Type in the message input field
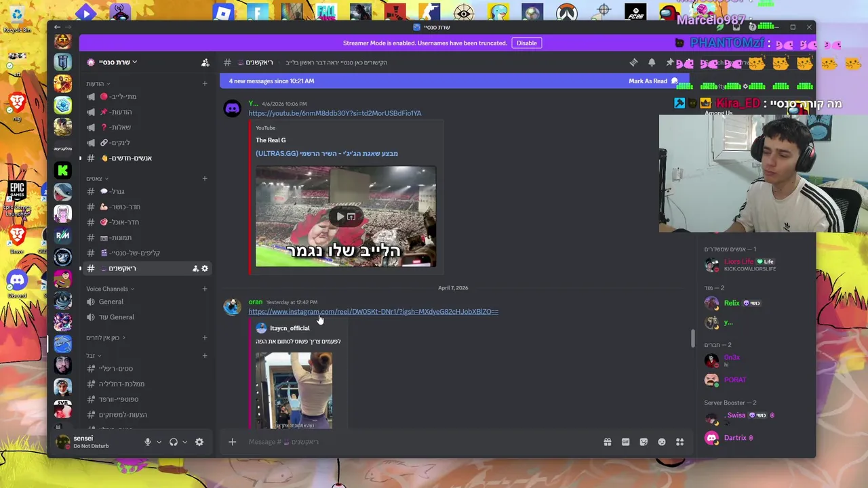The height and width of the screenshot is (488, 868). (x=420, y=442)
